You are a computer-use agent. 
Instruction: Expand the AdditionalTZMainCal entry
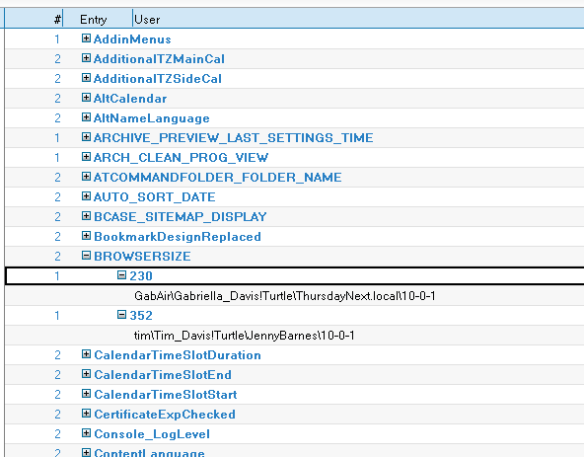click(86, 58)
